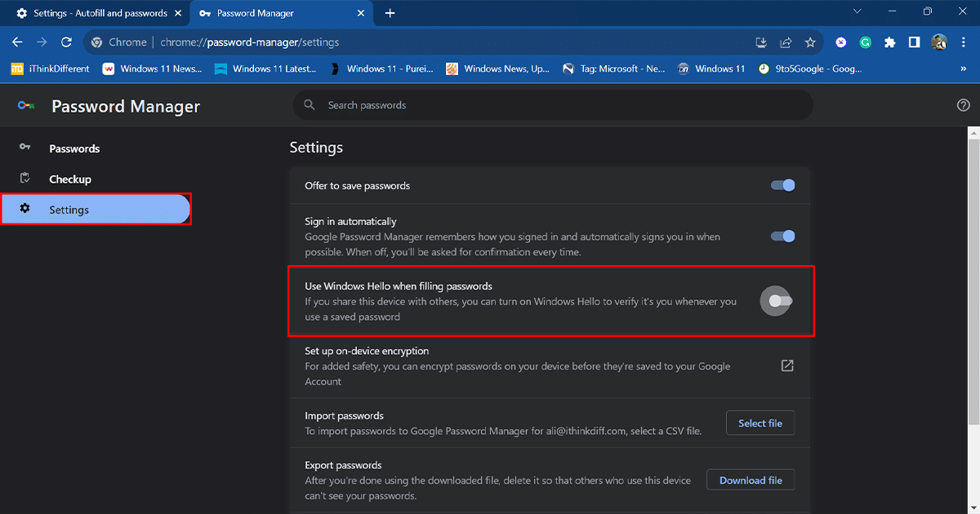
Task: Click the share page icon
Action: click(x=786, y=42)
